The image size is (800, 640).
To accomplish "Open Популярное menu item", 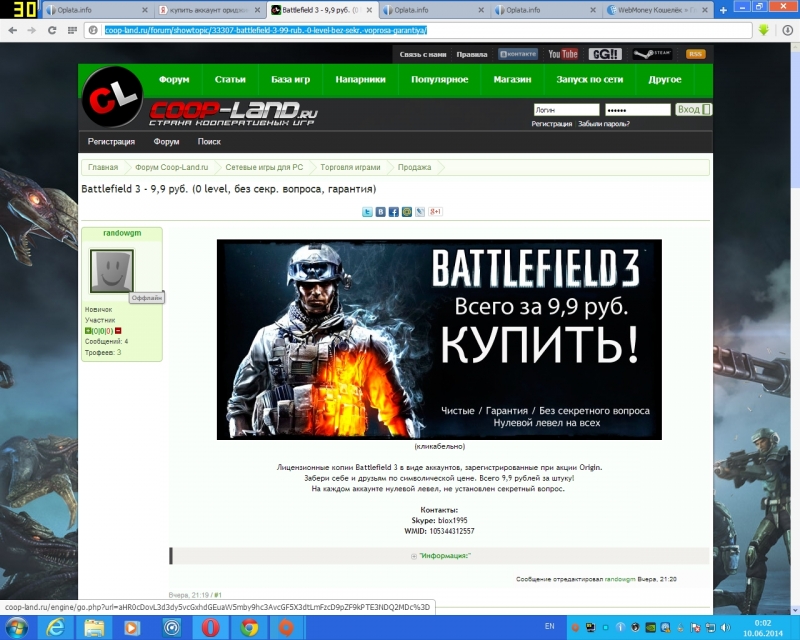I will pos(440,80).
